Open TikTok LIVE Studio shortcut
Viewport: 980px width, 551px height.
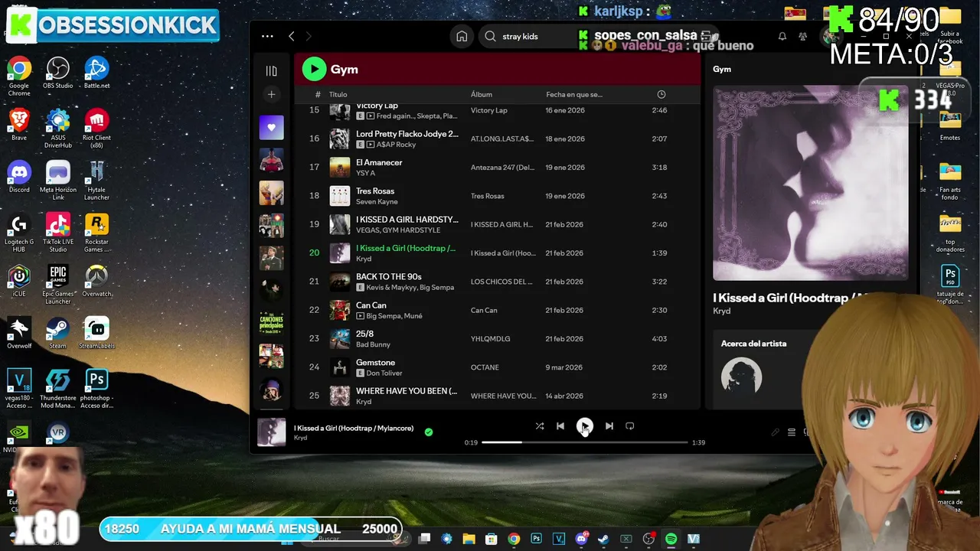pos(58,232)
